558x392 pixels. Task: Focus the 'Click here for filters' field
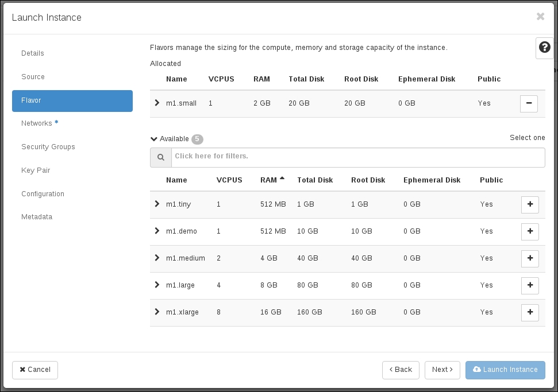pyautogui.click(x=357, y=157)
